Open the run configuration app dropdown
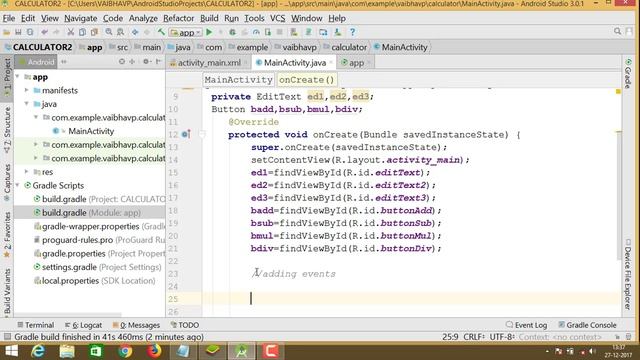Screen dimensions: 640x360 pyautogui.click(x=186, y=32)
